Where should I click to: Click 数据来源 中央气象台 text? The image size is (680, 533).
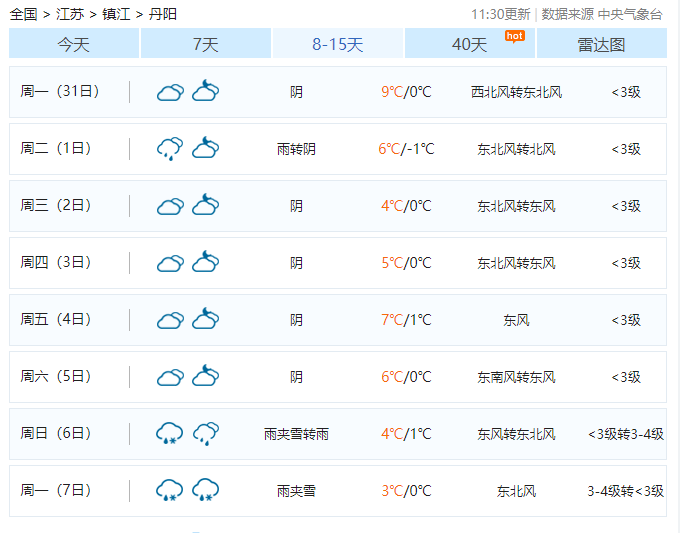click(602, 14)
